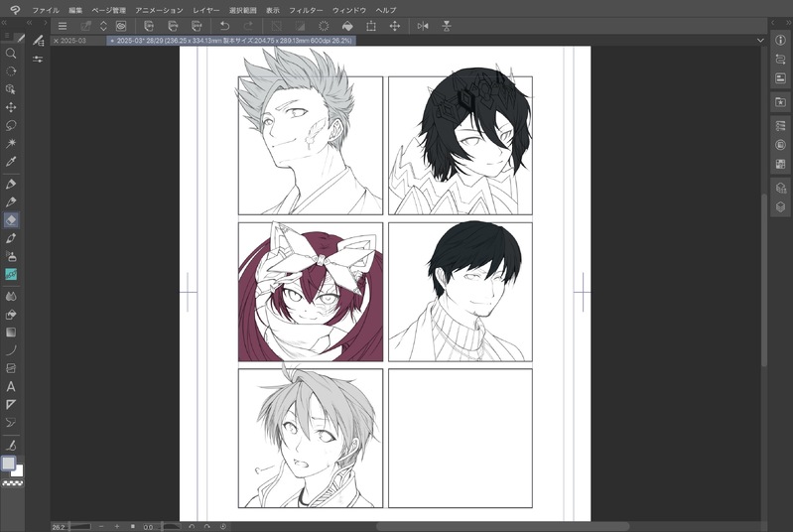Open the Auto Action panel icon

pyautogui.click(x=780, y=60)
